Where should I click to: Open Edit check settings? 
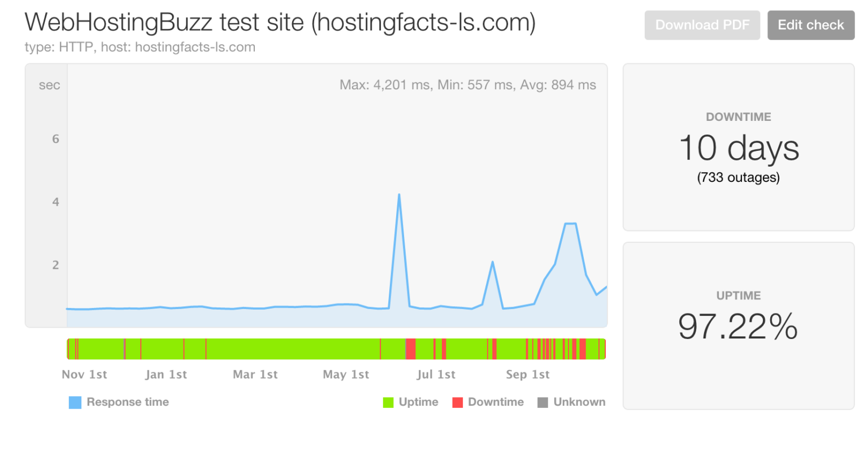coord(810,25)
